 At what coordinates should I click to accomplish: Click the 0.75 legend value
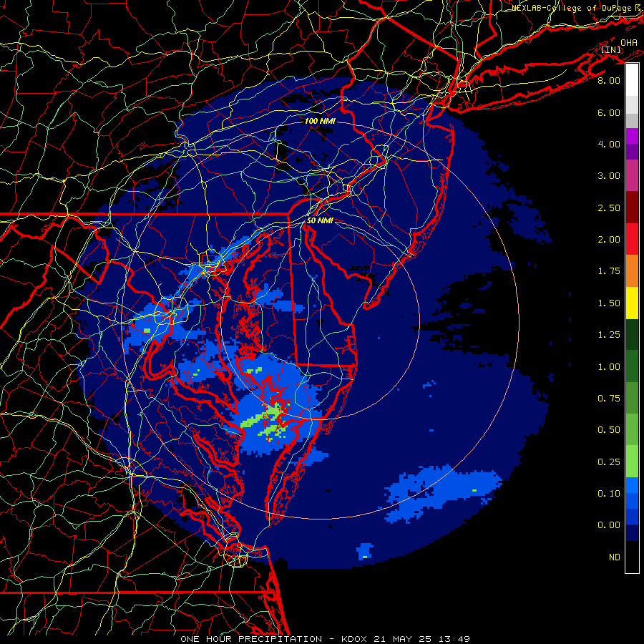tap(609, 399)
